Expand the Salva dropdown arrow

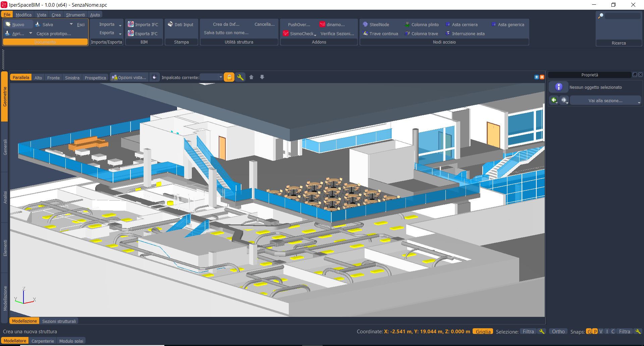[x=71, y=24]
